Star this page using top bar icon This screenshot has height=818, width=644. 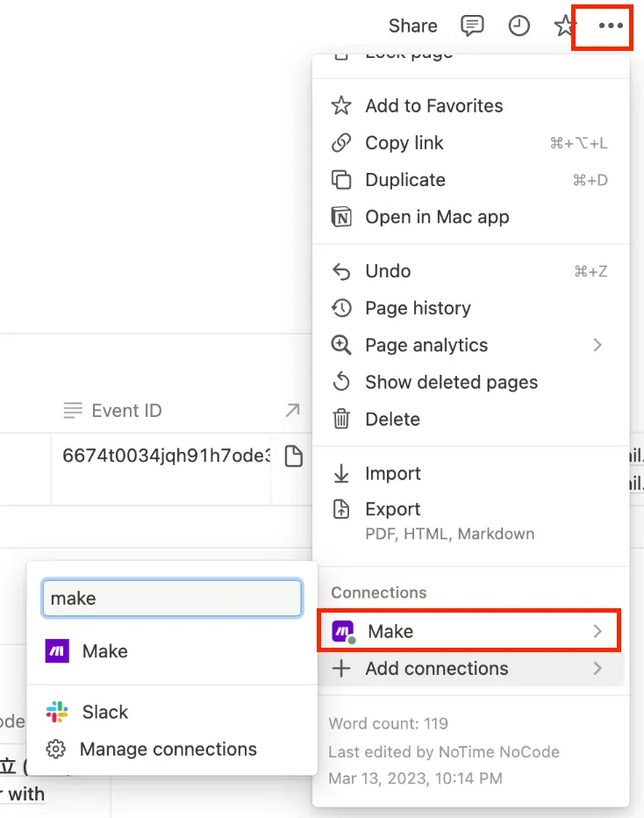point(564,26)
